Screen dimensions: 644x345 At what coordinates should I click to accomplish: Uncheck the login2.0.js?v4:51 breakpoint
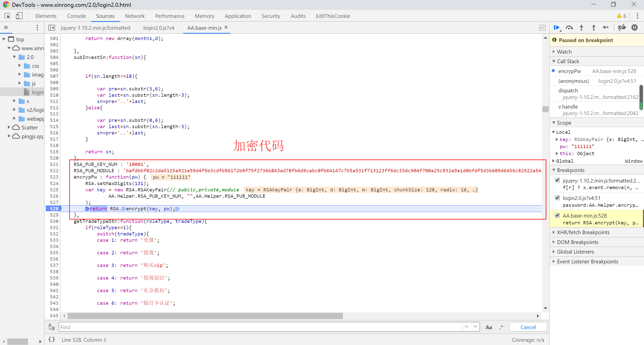tap(557, 198)
